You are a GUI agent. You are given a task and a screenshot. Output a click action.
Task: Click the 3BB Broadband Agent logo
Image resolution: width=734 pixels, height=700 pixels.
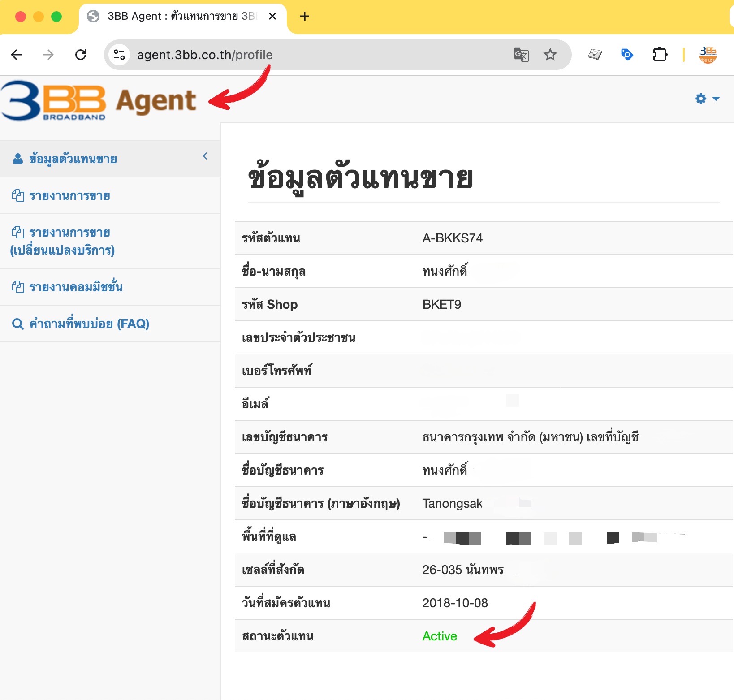click(99, 101)
